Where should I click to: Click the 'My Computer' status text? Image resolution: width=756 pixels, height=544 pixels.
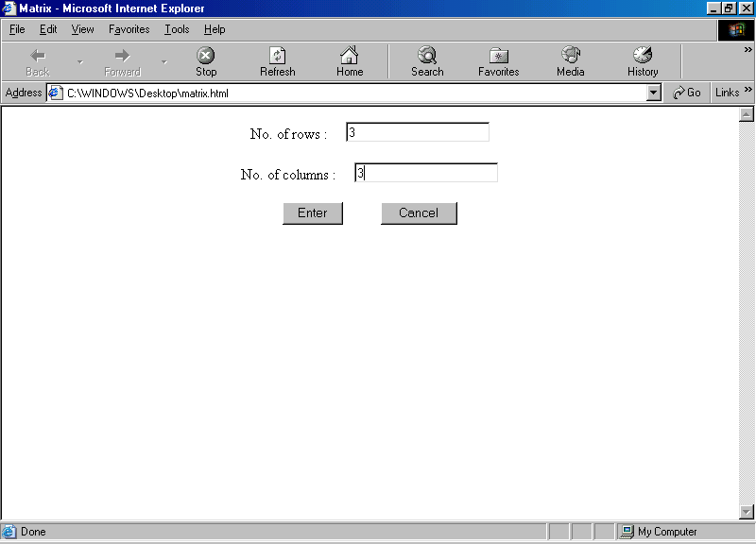pyautogui.click(x=667, y=532)
